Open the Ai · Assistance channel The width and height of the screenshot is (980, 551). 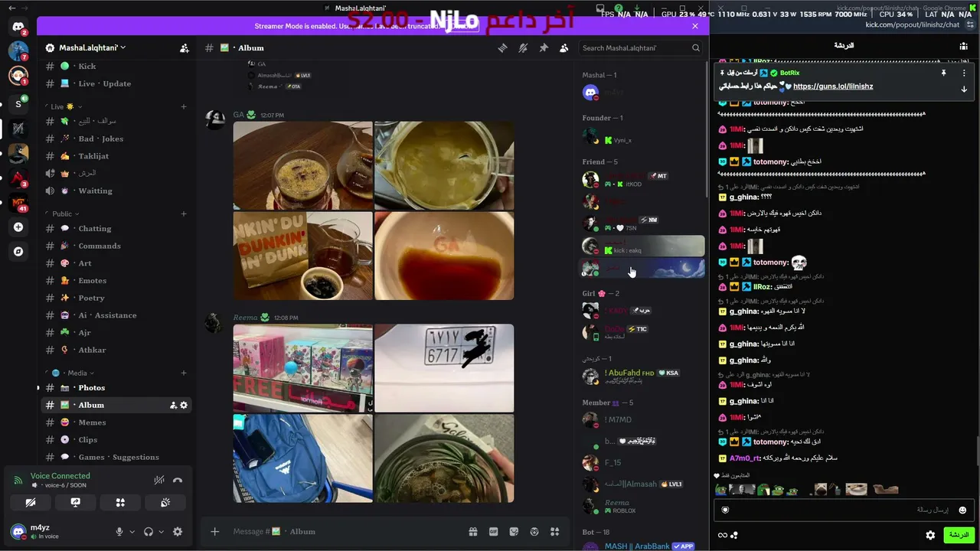[115, 315]
